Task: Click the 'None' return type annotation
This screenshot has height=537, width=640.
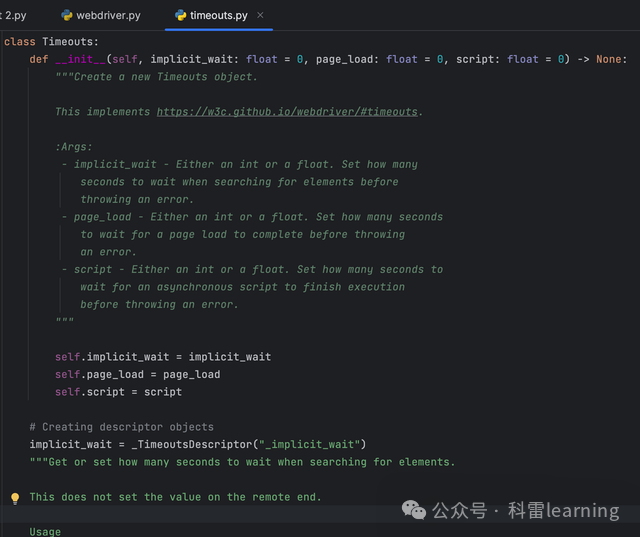Action: click(609, 59)
